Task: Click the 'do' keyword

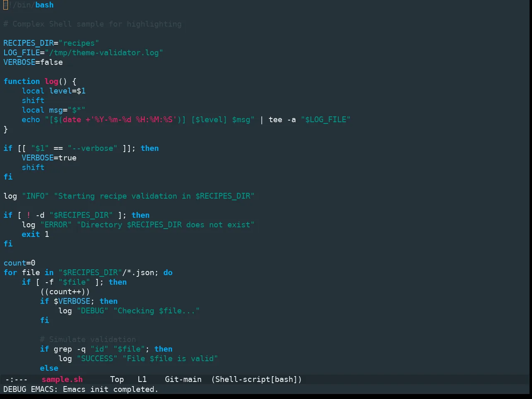Action: (168, 273)
